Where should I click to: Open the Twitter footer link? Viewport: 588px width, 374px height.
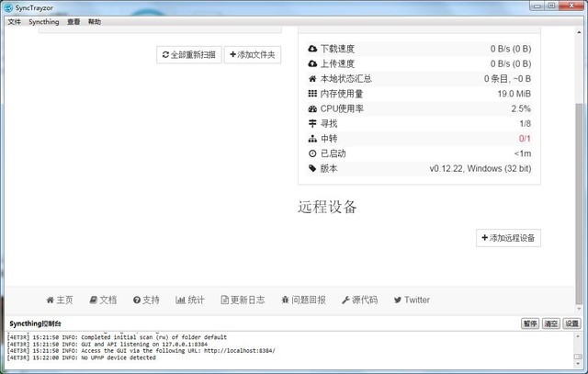(x=412, y=300)
